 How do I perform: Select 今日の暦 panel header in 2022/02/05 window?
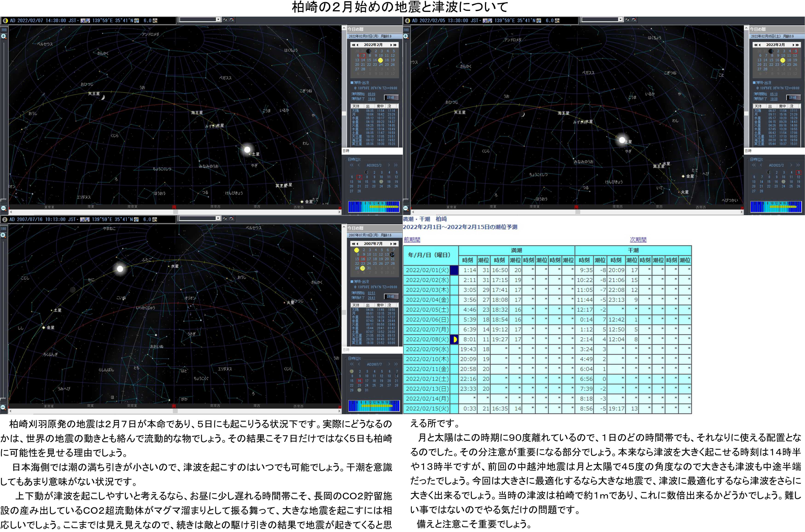[x=776, y=29]
